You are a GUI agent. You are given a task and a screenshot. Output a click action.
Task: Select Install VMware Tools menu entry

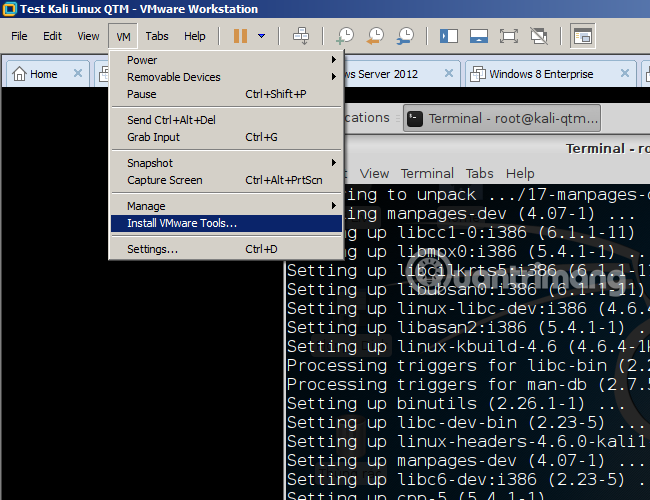[x=226, y=223]
